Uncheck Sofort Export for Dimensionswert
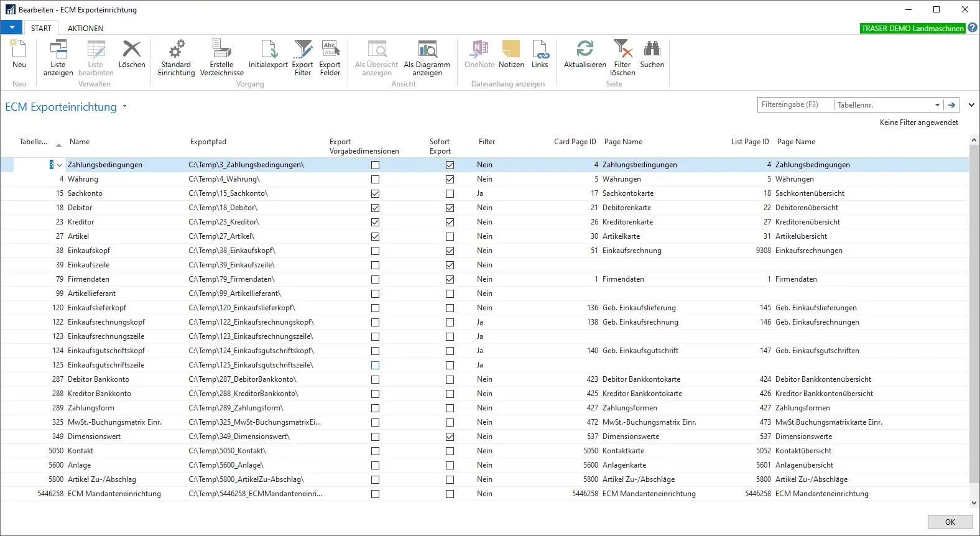Image resolution: width=980 pixels, height=536 pixels. click(450, 437)
